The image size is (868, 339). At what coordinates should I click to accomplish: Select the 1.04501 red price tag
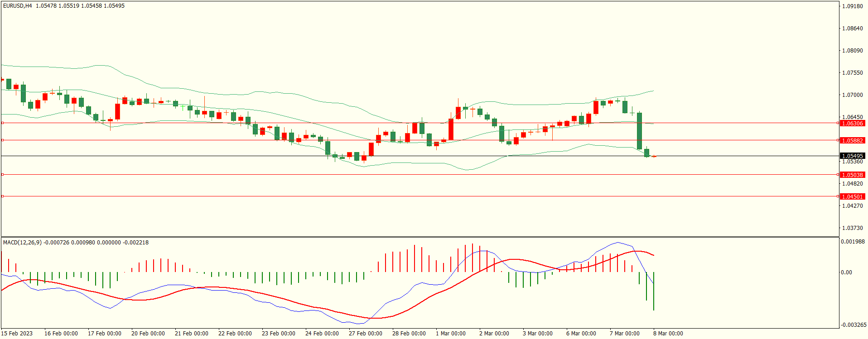tap(852, 196)
